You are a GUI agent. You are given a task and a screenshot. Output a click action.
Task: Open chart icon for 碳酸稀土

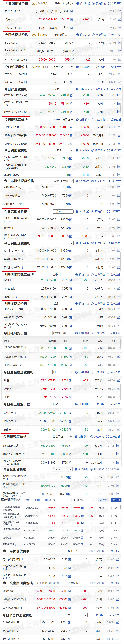(118, 413)
